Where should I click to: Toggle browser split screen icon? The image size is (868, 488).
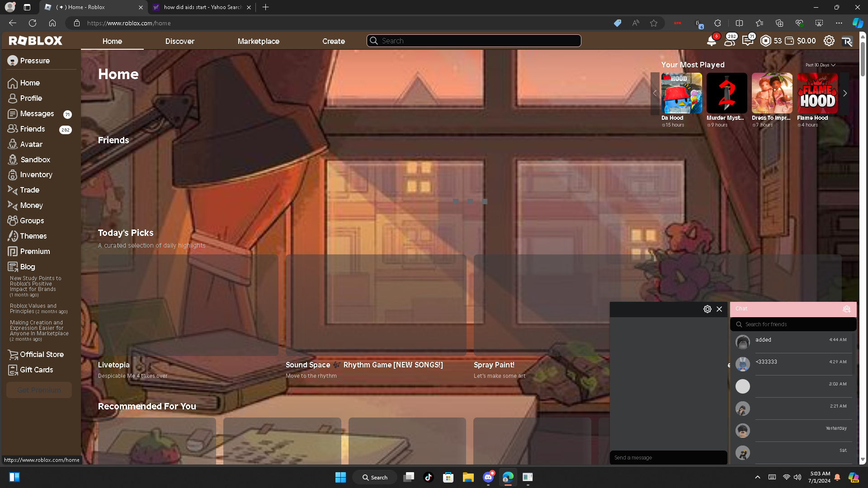coord(739,23)
